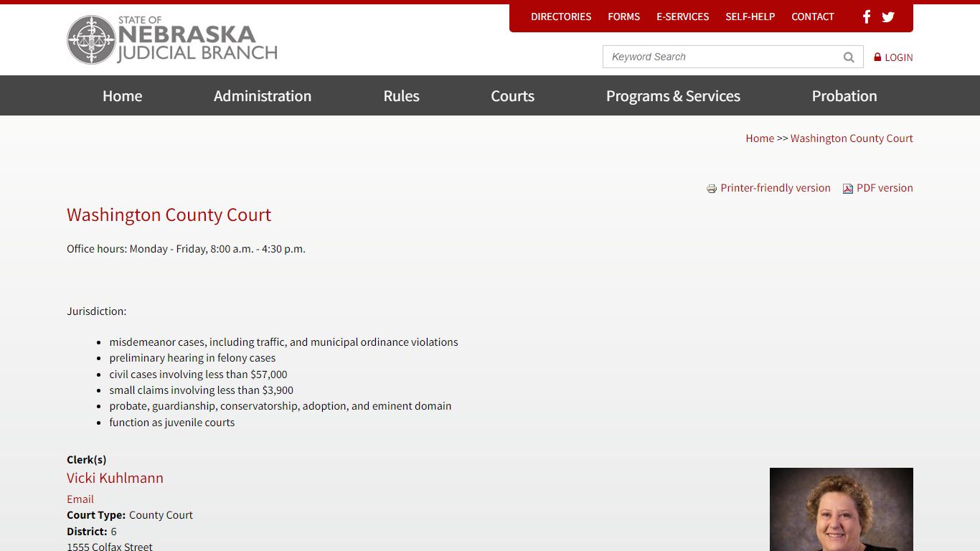The width and height of the screenshot is (980, 551).
Task: Click the 'Court Type: County Court' text
Action: 130,515
